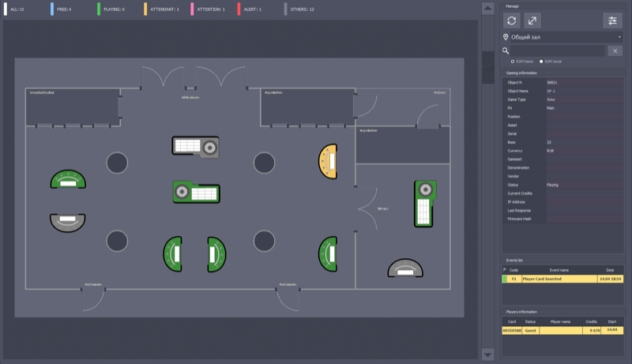Open the filter sliders settings icon
This screenshot has width=632, height=364.
[612, 21]
